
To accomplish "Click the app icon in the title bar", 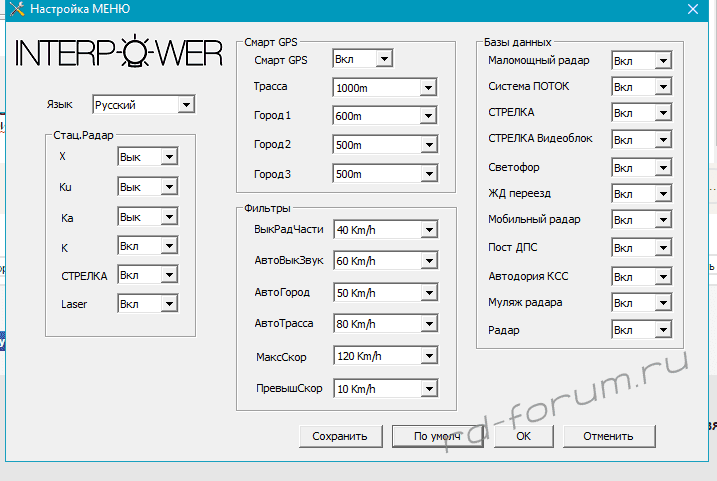I will (x=14, y=10).
